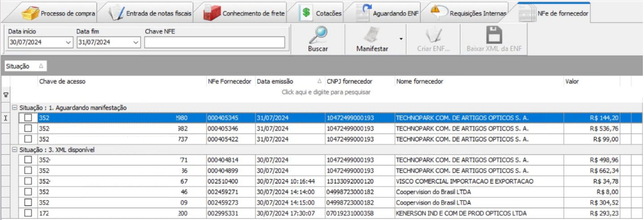
Task: Open the Data fim date dropdown
Action: [136, 42]
